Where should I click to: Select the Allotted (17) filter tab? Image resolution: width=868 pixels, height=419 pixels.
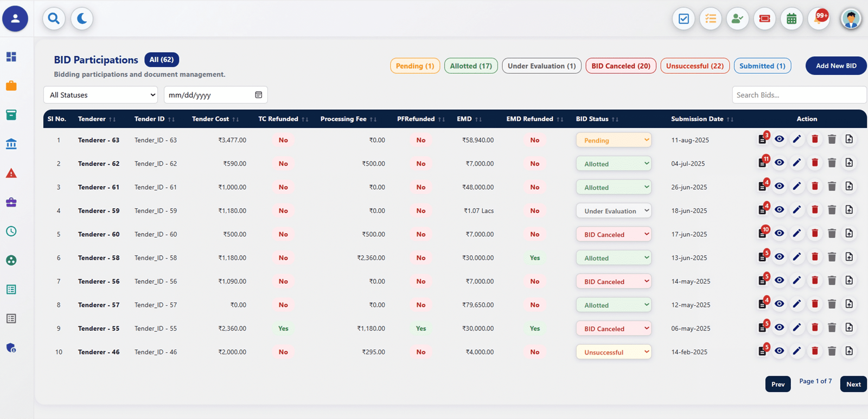[x=470, y=66]
